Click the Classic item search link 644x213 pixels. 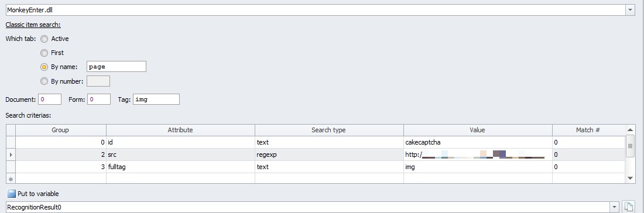click(x=33, y=25)
